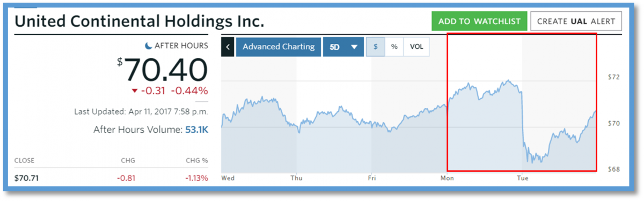The height and width of the screenshot is (201, 644).
Task: Toggle VOL volume view
Action: [416, 47]
